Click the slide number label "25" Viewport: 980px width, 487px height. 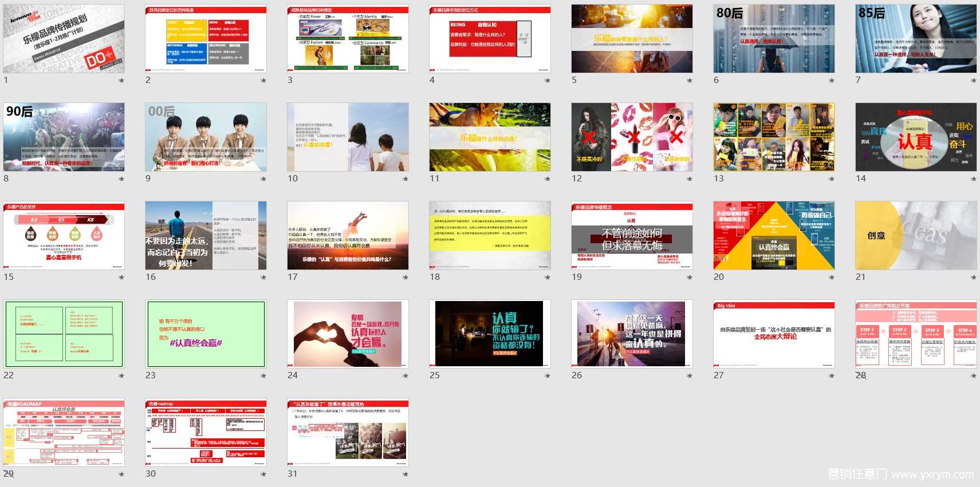pyautogui.click(x=435, y=375)
